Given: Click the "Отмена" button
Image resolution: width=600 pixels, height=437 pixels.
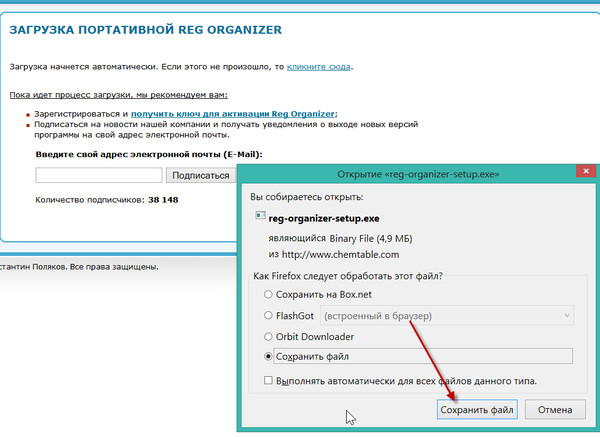Looking at the screenshot, I should tap(555, 409).
